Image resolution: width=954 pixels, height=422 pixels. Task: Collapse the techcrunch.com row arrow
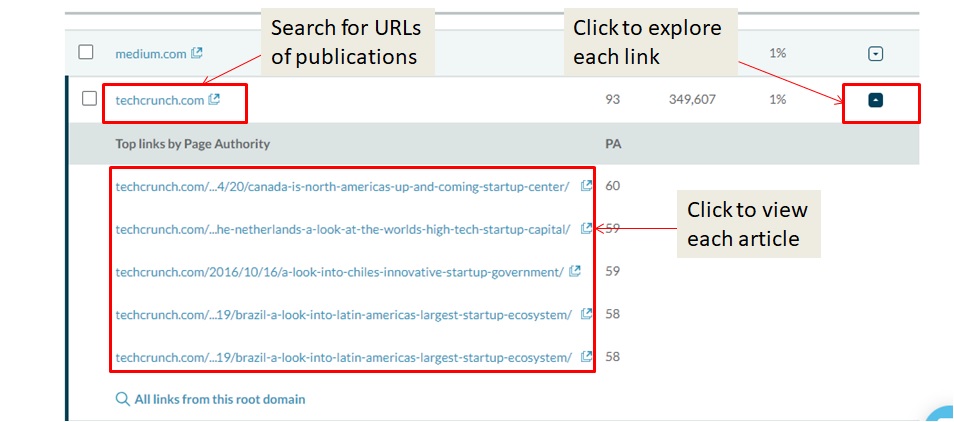(x=876, y=100)
